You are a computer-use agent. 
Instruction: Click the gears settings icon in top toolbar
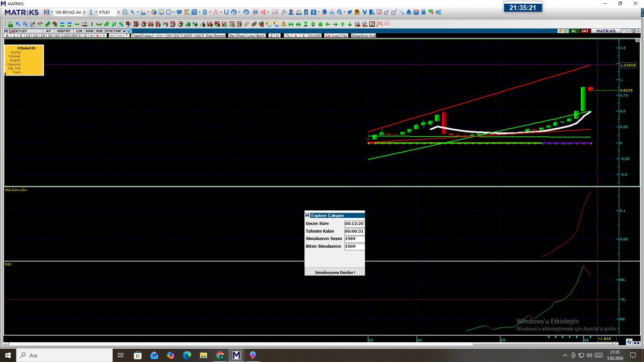point(438,12)
